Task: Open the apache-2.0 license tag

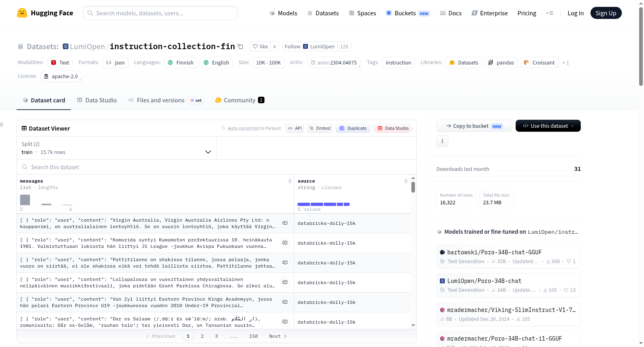Action: tap(61, 76)
